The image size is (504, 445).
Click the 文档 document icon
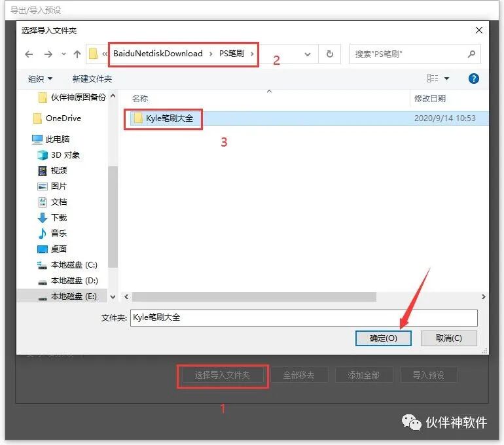pyautogui.click(x=43, y=202)
